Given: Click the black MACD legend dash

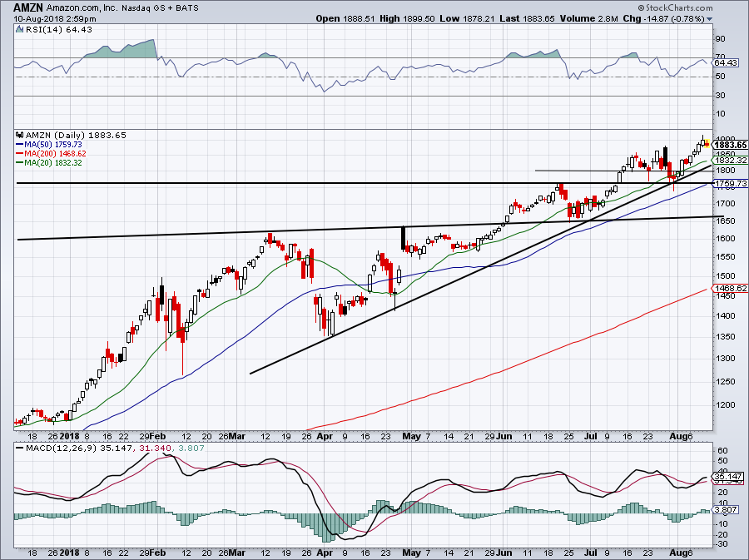Looking at the screenshot, I should [20, 448].
